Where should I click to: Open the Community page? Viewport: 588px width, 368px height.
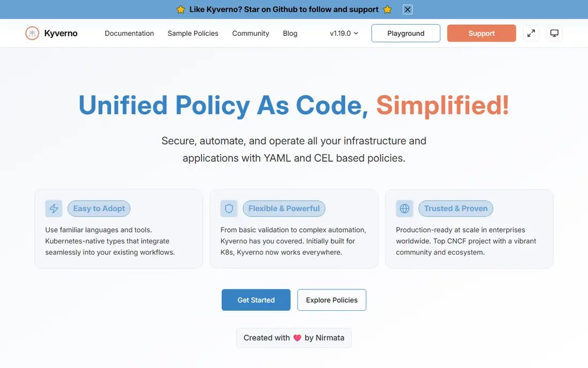[251, 33]
